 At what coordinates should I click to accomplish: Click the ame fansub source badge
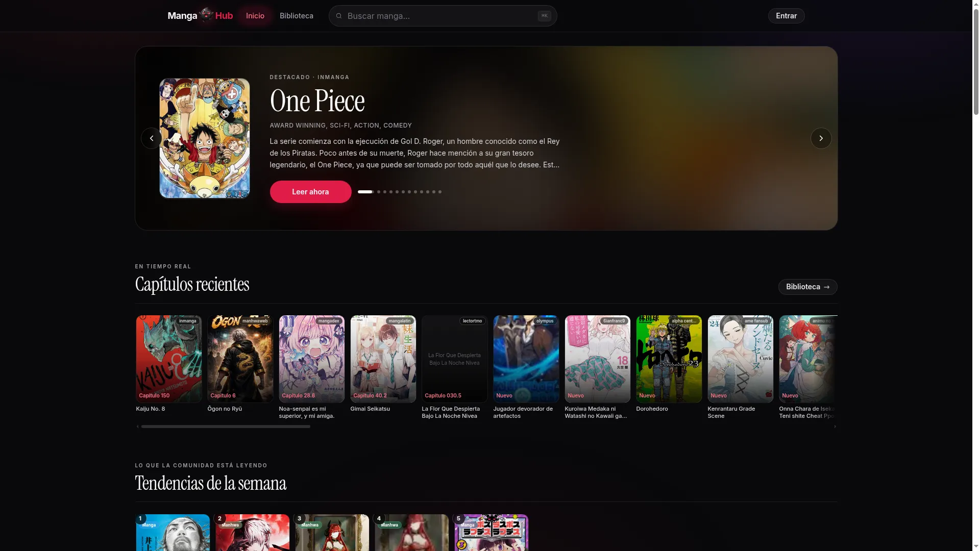pyautogui.click(x=756, y=321)
